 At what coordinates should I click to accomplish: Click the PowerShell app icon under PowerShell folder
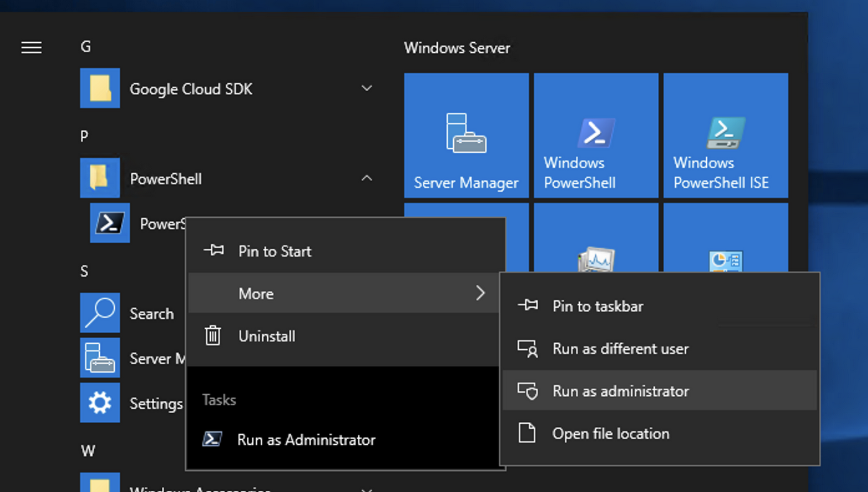[110, 223]
